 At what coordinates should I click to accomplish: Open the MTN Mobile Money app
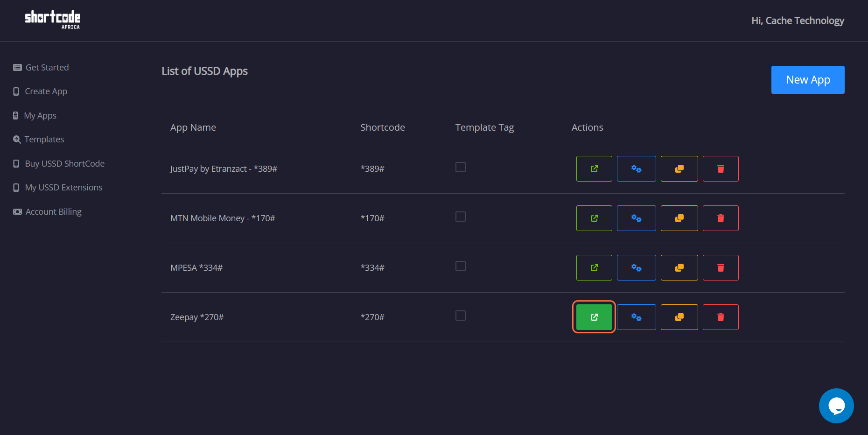(x=594, y=218)
